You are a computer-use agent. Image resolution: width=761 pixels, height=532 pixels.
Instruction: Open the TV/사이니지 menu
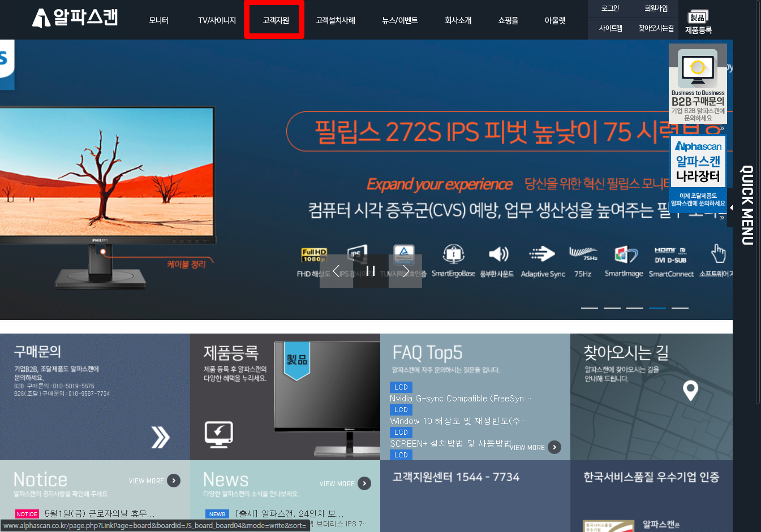217,20
